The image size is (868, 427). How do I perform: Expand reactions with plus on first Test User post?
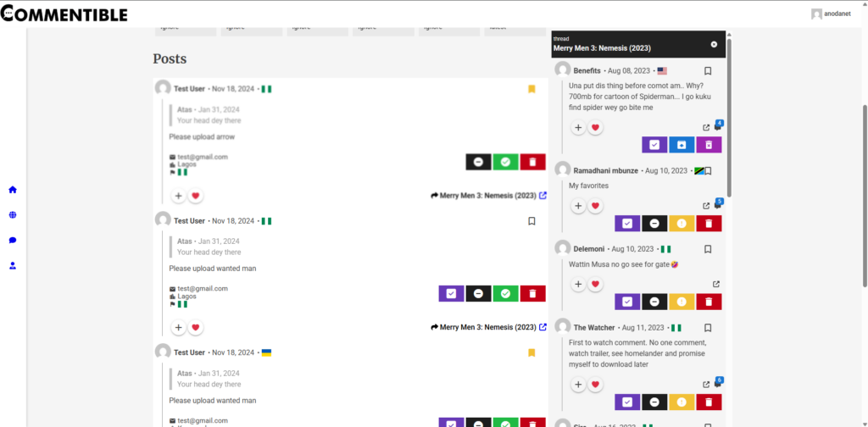[179, 196]
